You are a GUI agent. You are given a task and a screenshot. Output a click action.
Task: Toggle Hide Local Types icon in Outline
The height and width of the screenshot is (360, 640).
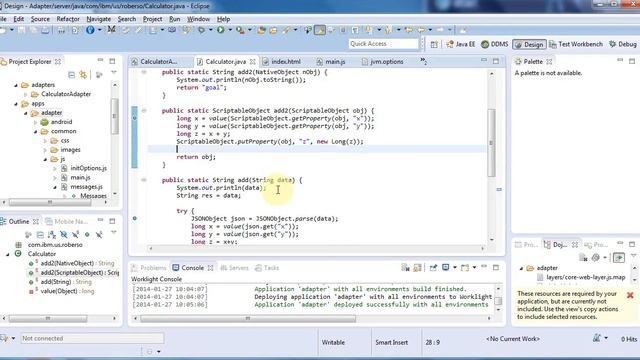point(99,235)
